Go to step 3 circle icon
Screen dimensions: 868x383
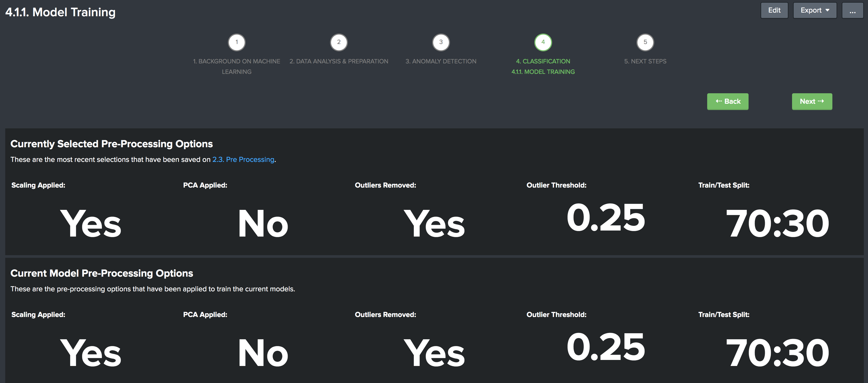tap(441, 42)
